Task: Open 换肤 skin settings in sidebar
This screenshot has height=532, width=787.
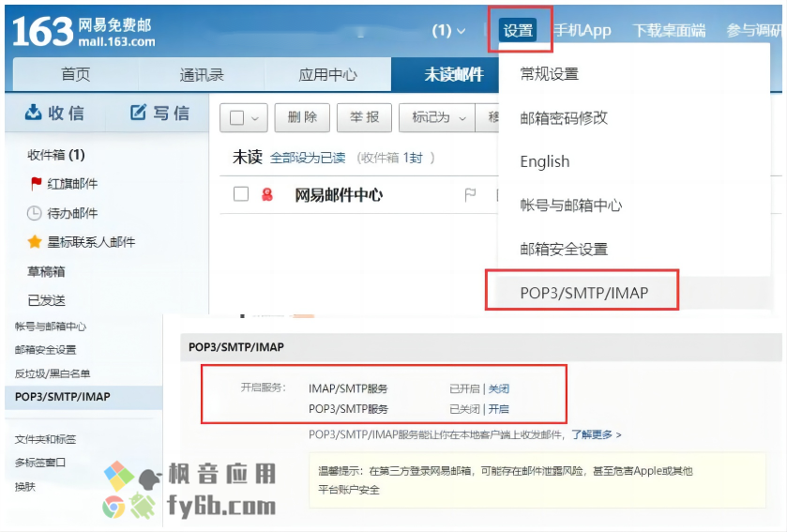Action: [25, 486]
